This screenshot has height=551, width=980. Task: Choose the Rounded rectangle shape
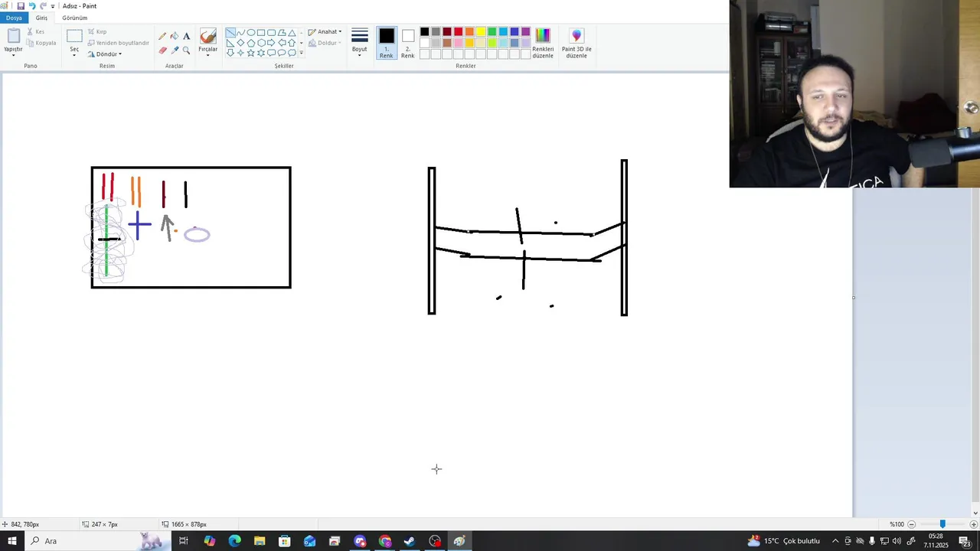tap(272, 33)
